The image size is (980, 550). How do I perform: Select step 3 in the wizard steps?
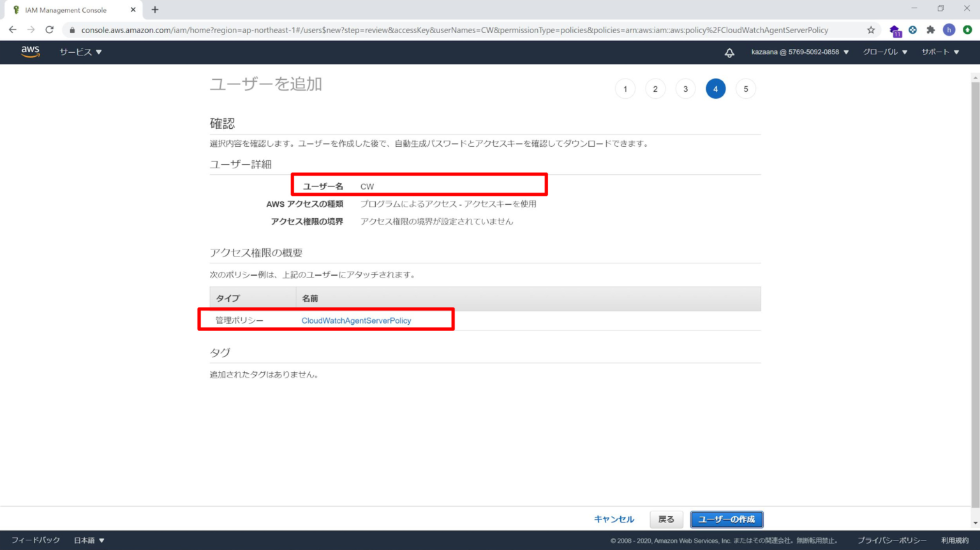point(685,89)
